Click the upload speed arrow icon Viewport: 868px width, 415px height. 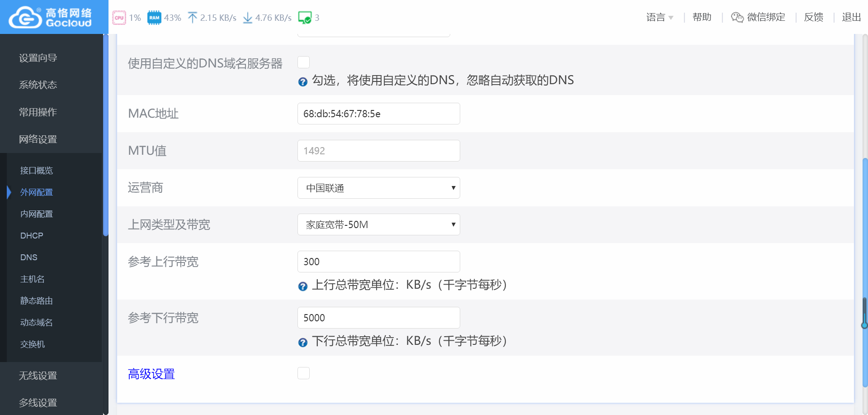coord(193,18)
